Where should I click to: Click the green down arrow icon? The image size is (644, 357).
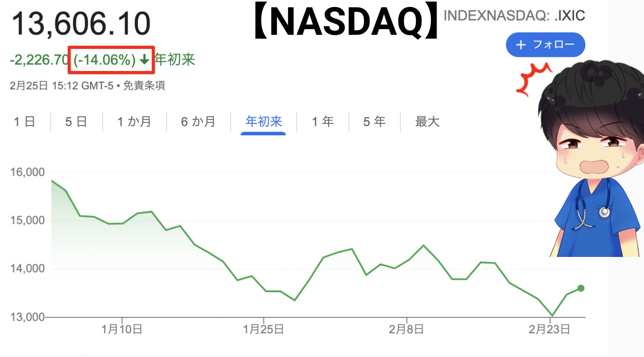[x=144, y=60]
